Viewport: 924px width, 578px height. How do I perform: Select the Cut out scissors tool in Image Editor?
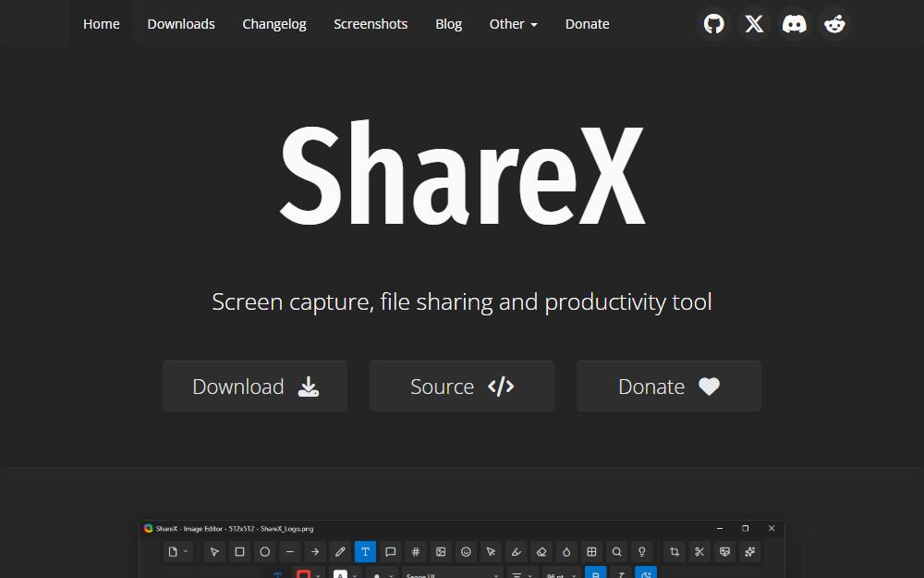pos(699,552)
